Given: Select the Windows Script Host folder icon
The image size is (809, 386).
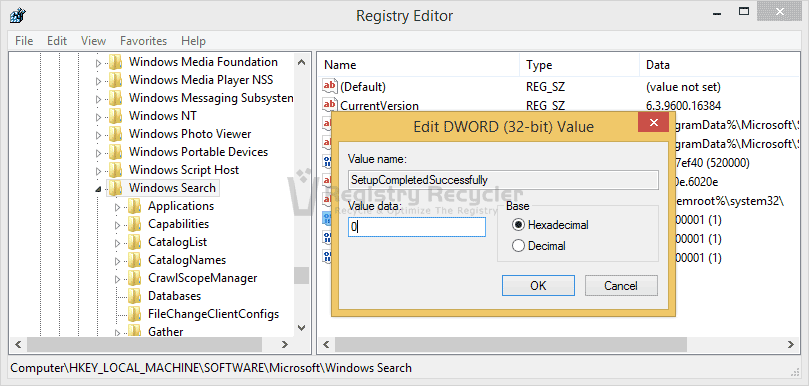Looking at the screenshot, I should [x=116, y=171].
